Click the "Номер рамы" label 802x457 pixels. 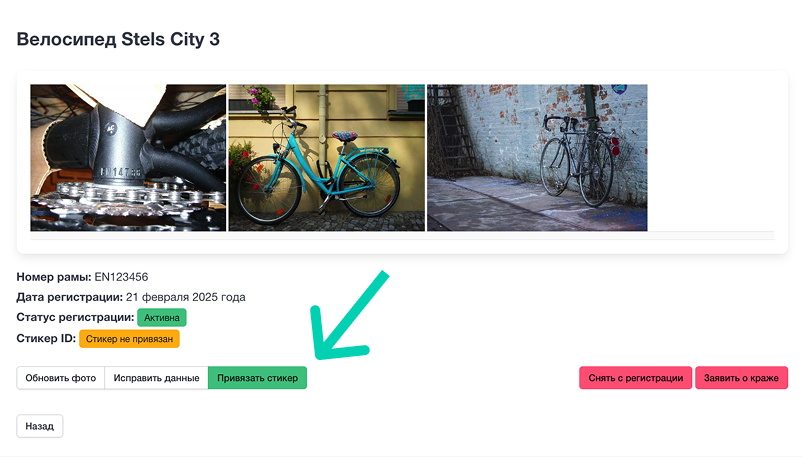click(x=54, y=276)
